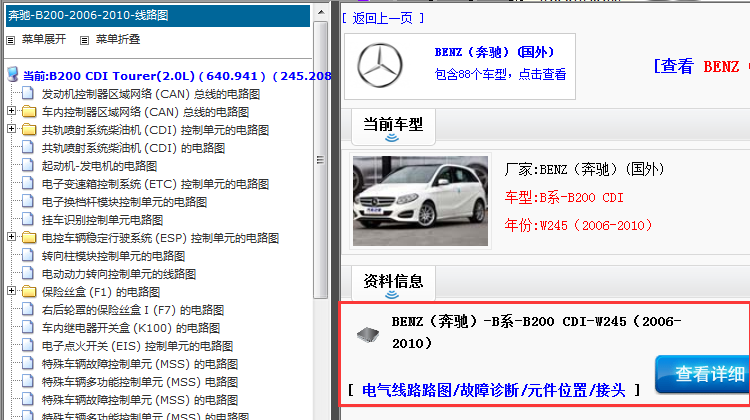Screen dimensions: 750x420
Task: Go back via 返回上一页 link
Action: [x=383, y=19]
